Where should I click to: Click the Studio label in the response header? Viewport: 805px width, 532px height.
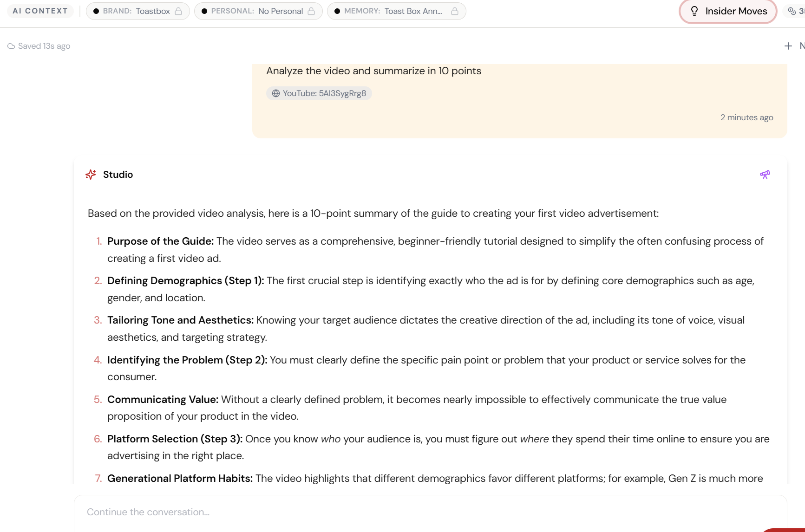[118, 175]
